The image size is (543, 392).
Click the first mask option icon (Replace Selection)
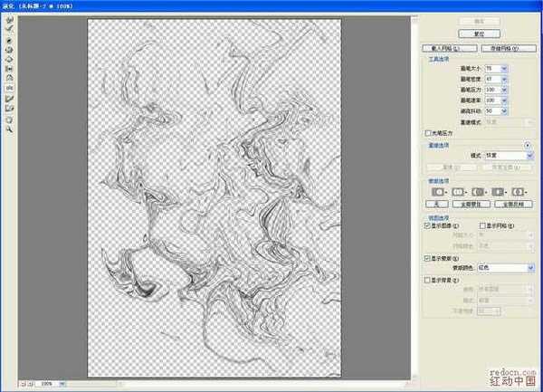point(438,192)
